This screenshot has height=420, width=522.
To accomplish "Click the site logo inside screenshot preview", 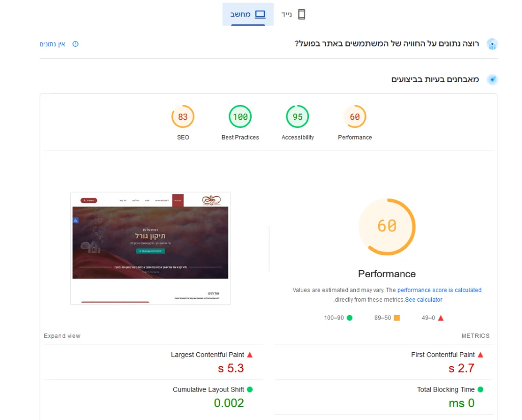I will pyautogui.click(x=212, y=200).
